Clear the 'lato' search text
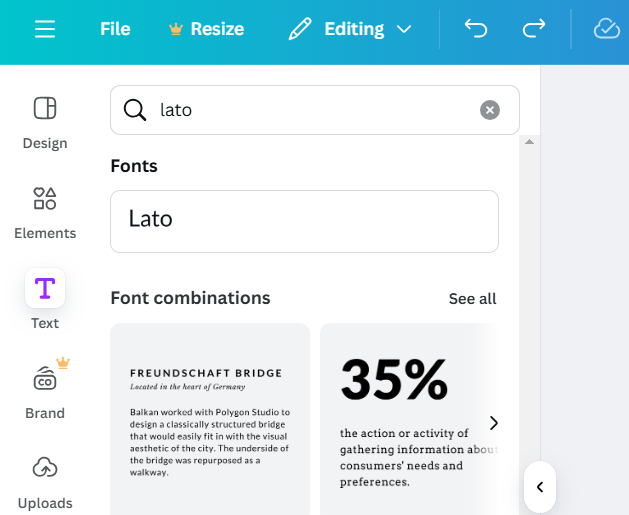 [489, 110]
